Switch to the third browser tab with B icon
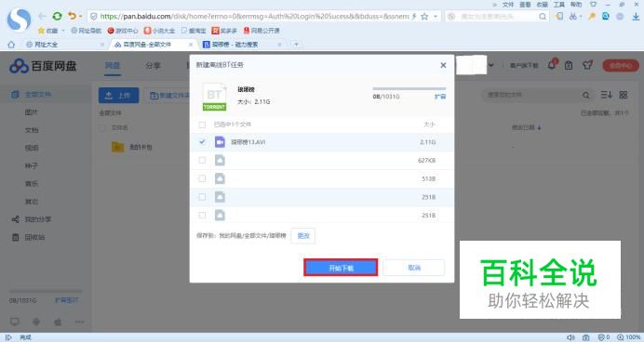 coord(242,45)
